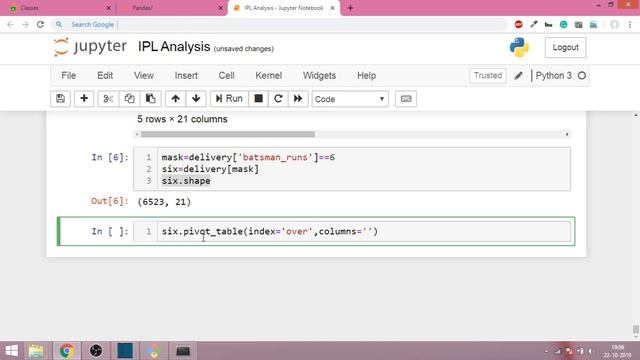Click the Python logo icon
The image size is (640, 360).
tap(519, 47)
